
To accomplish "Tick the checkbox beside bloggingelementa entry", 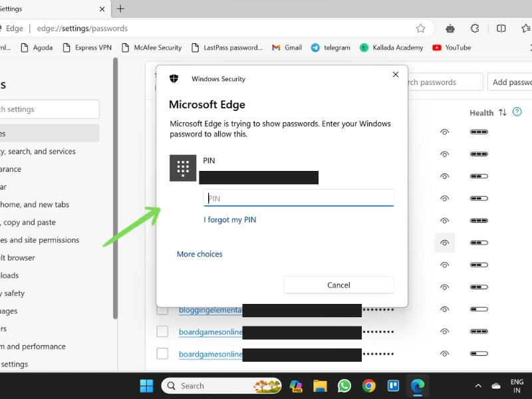I will pyautogui.click(x=162, y=309).
